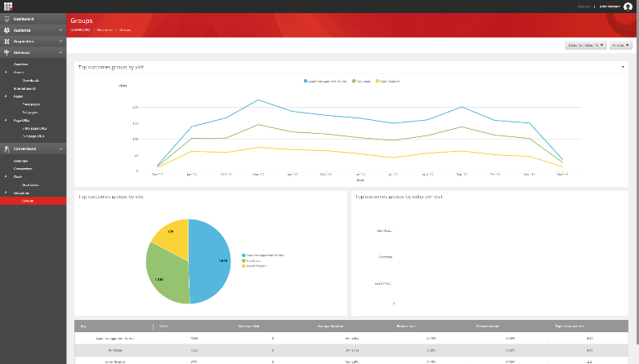
Task: Select highlighted Groups item in sidebar
Action: pos(33,201)
